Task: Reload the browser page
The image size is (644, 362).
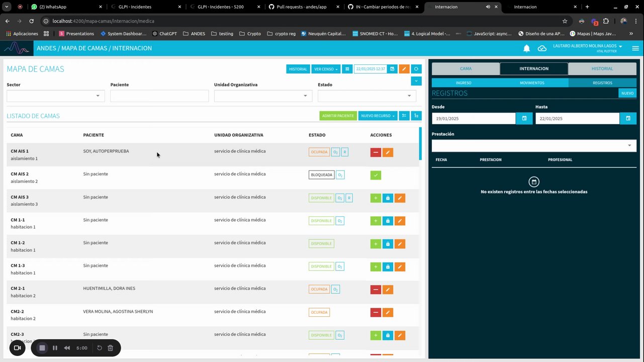Action: [31, 21]
